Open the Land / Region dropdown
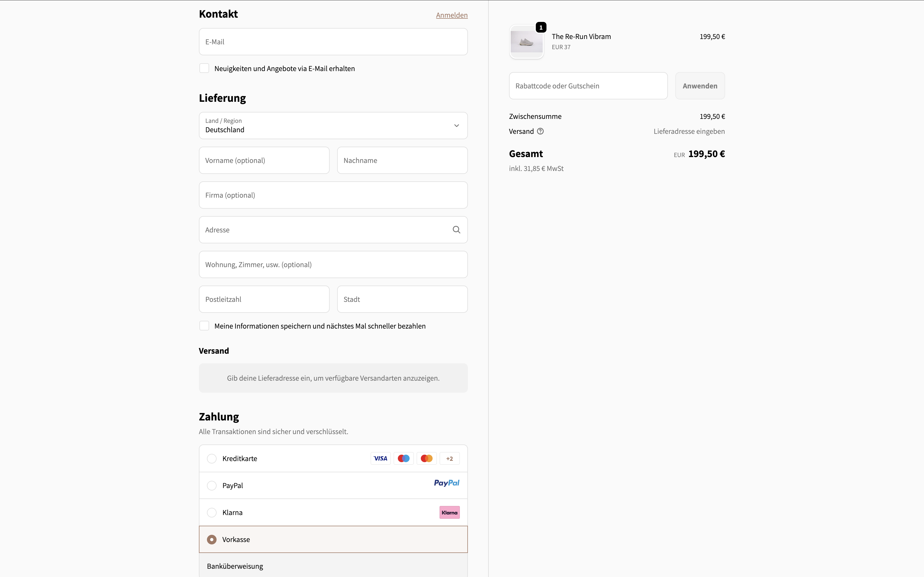 coord(333,126)
